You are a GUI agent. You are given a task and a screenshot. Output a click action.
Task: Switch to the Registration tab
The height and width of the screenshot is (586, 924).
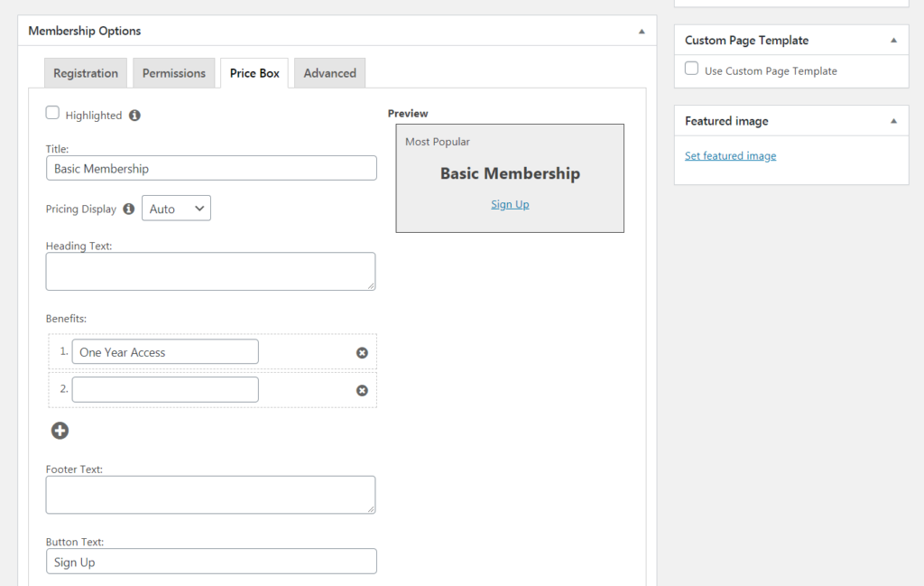pos(86,73)
